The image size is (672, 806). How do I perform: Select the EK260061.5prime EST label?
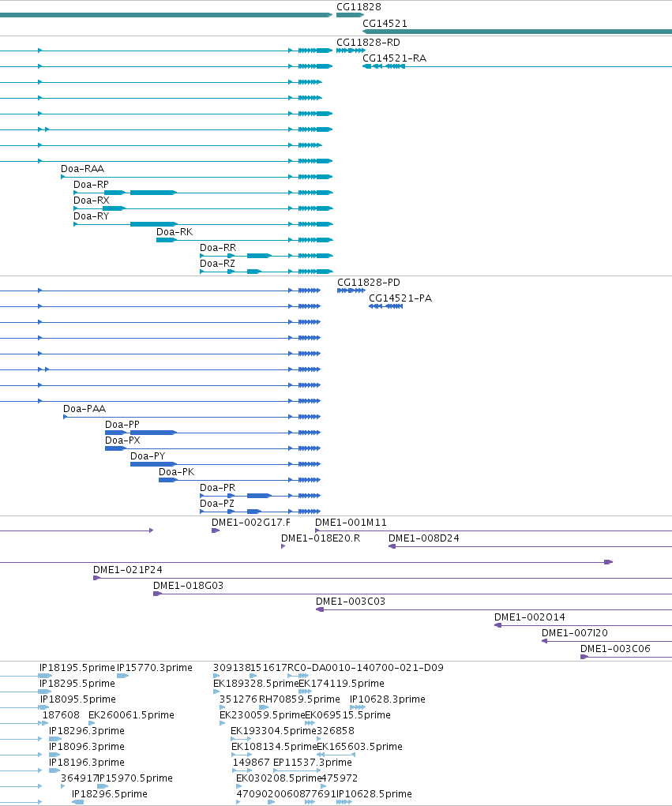(x=131, y=714)
